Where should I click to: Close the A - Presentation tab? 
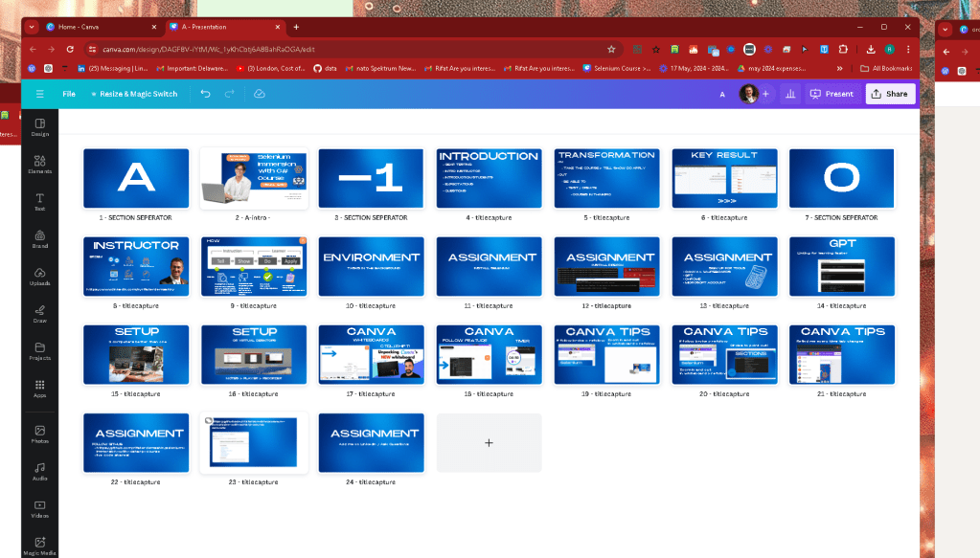[278, 27]
